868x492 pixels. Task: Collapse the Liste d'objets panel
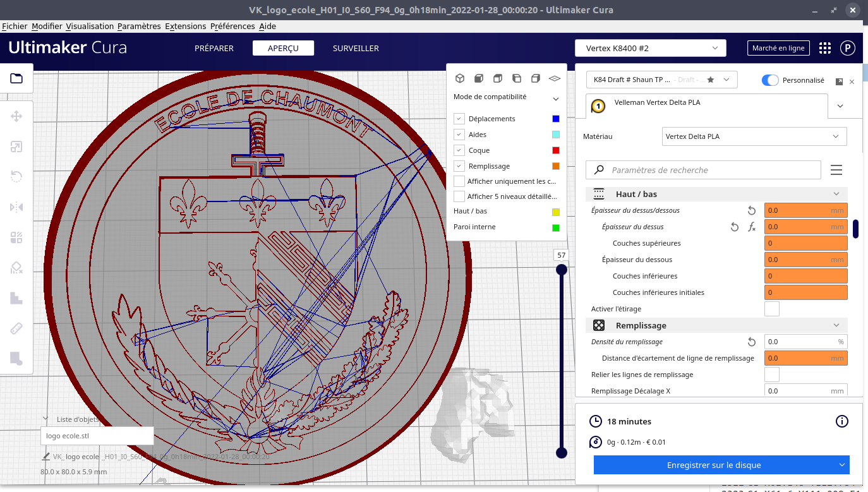coord(45,419)
